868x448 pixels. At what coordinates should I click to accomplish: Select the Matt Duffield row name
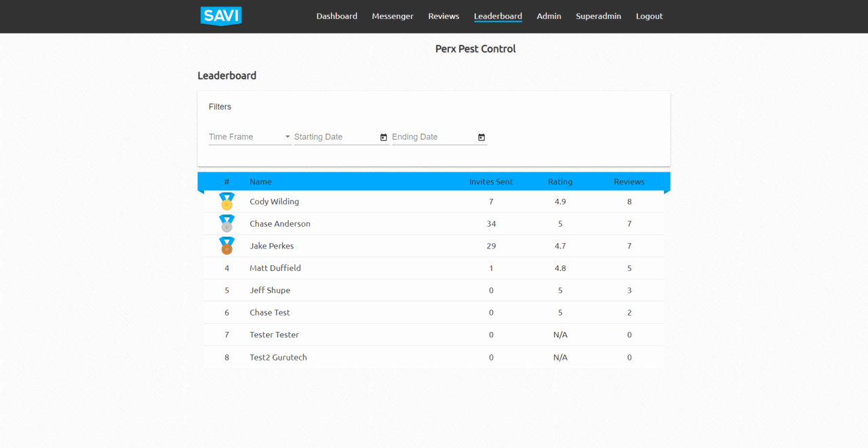point(275,268)
